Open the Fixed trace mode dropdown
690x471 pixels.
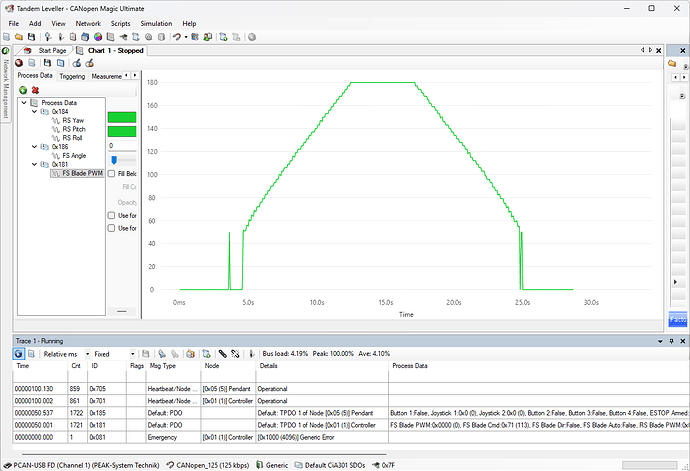(113, 354)
